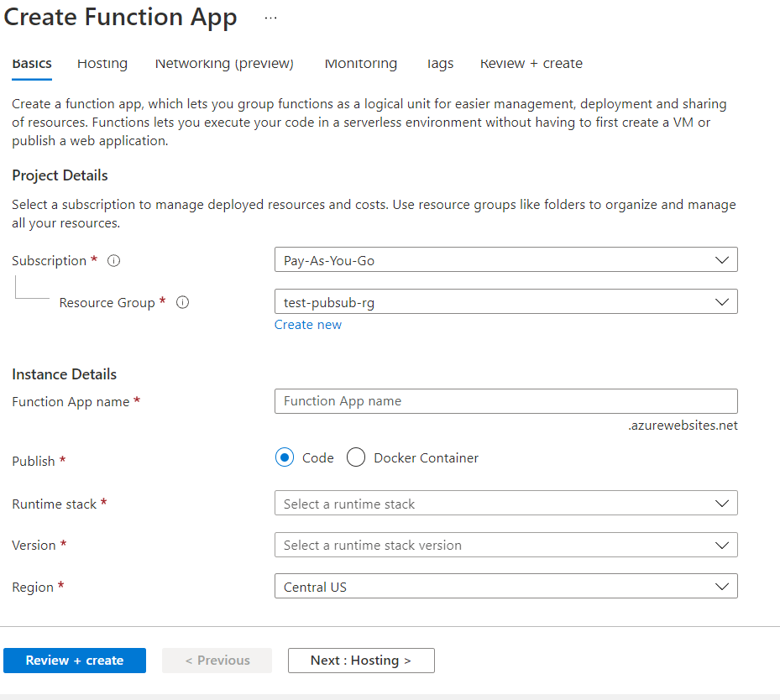Image resolution: width=780 pixels, height=700 pixels.
Task: Switch to the Hosting tab
Action: (102, 64)
